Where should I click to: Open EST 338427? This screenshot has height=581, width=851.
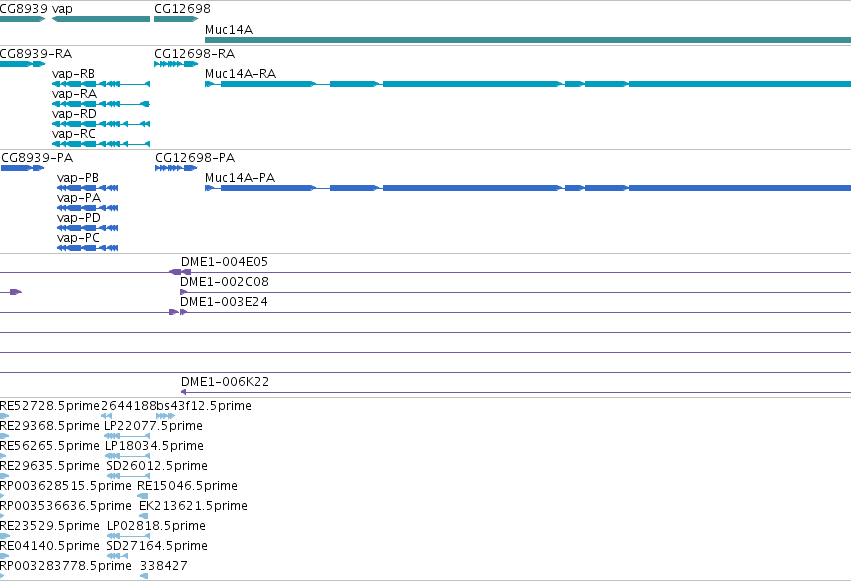point(164,566)
